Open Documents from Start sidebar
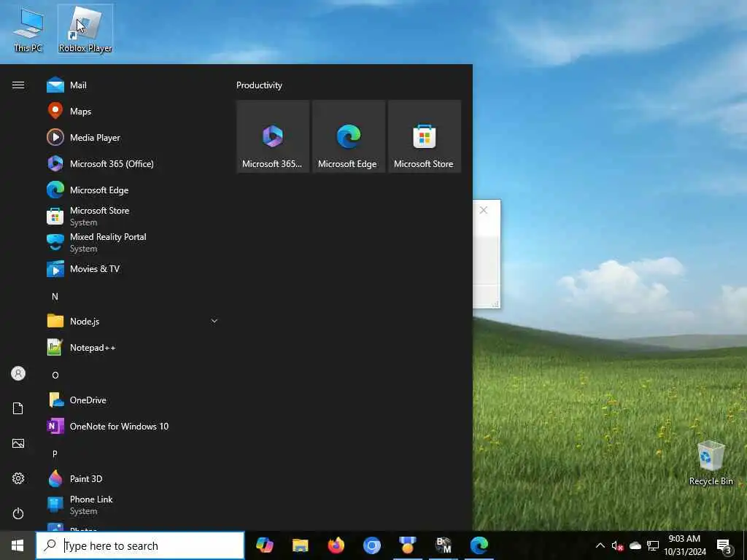747x560 pixels. 18,408
